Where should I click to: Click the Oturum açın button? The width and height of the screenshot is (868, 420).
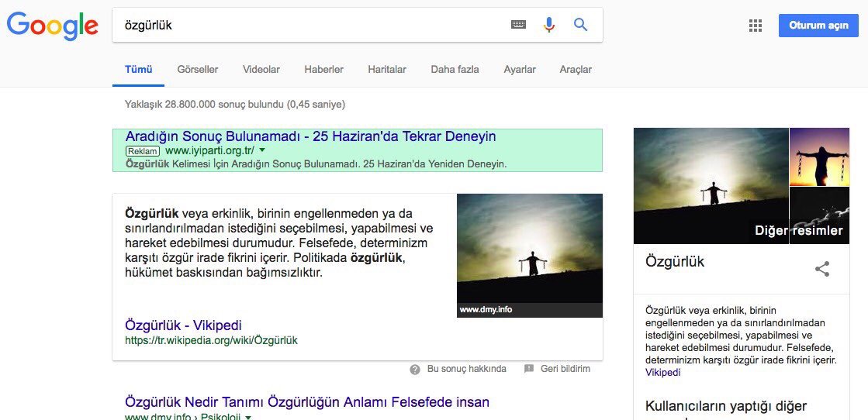click(818, 26)
